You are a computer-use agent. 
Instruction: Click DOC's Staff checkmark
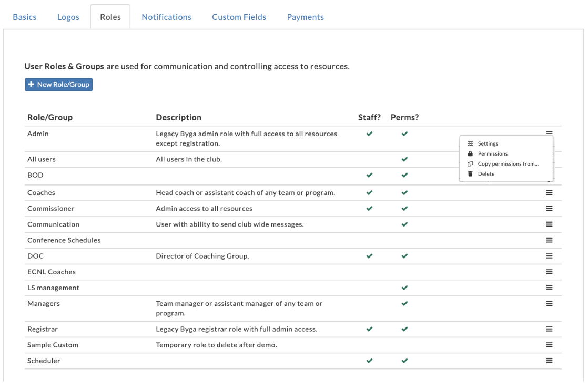(x=369, y=256)
